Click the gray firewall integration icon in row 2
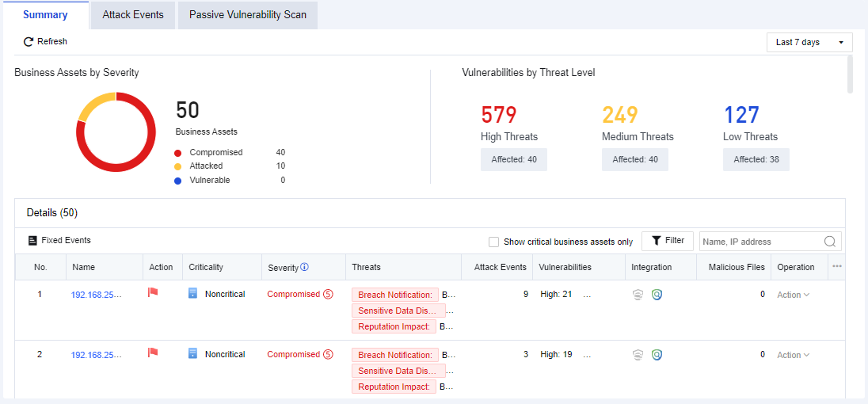Screen dimensions: 868x404 [638, 355]
